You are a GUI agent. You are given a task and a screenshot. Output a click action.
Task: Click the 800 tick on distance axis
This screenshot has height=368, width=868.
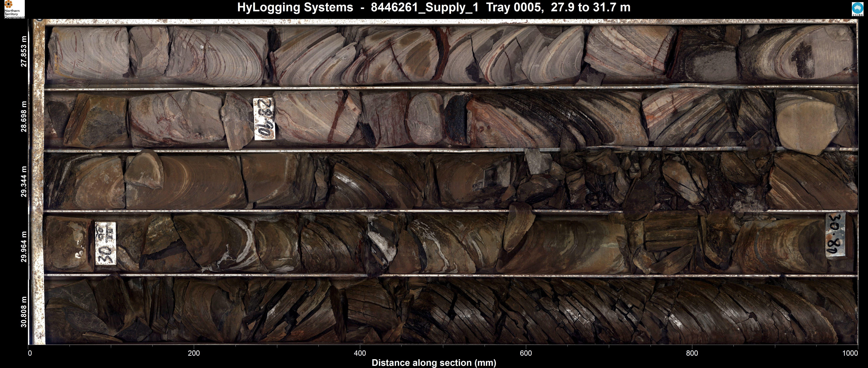[692, 353]
